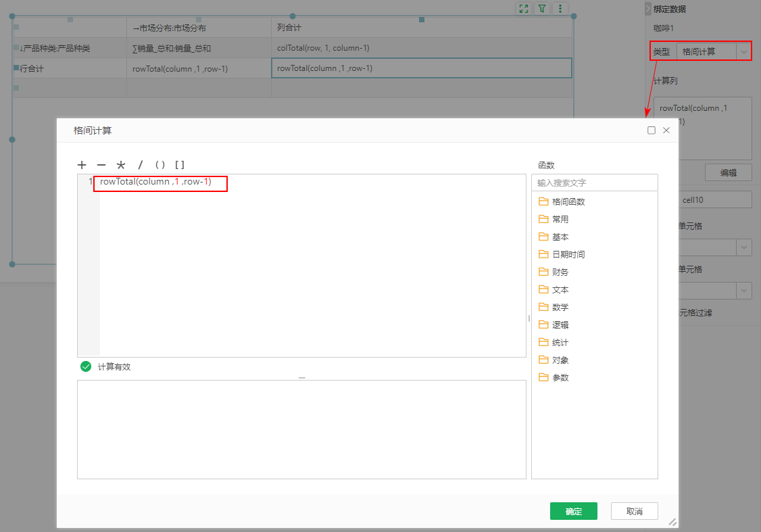This screenshot has width=761, height=532.
Task: Insert the division slash operator
Action: (141, 165)
